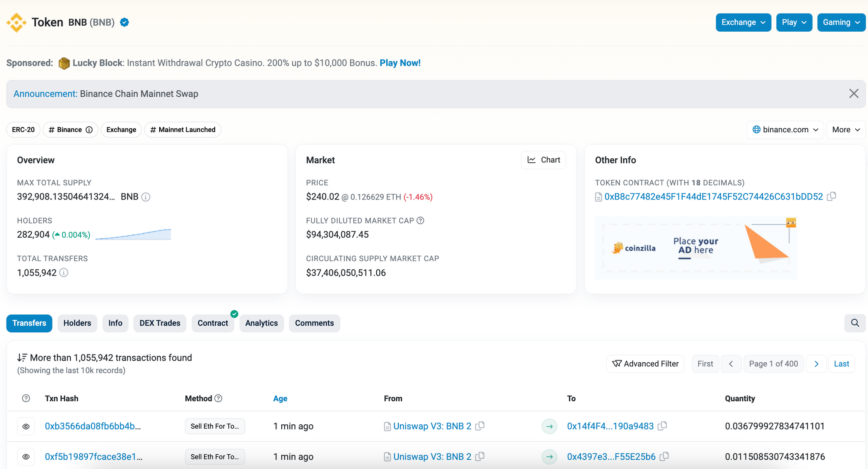This screenshot has height=469, width=868.
Task: Click the green arrow icon in the 0xf5b19897 row
Action: 549,457
